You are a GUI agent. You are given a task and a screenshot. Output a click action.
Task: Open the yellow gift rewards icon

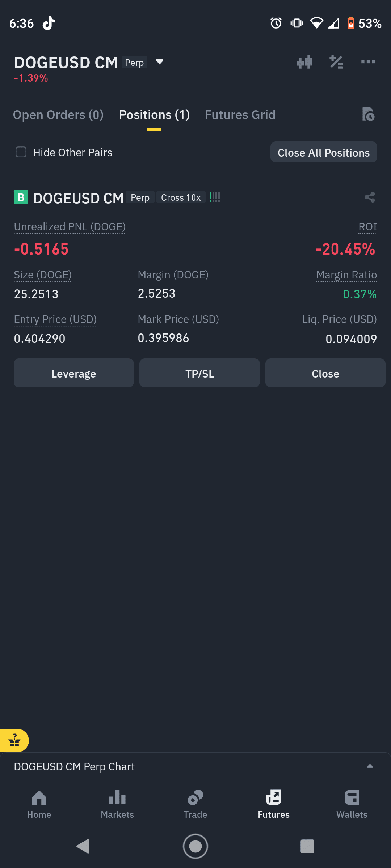coord(14,740)
